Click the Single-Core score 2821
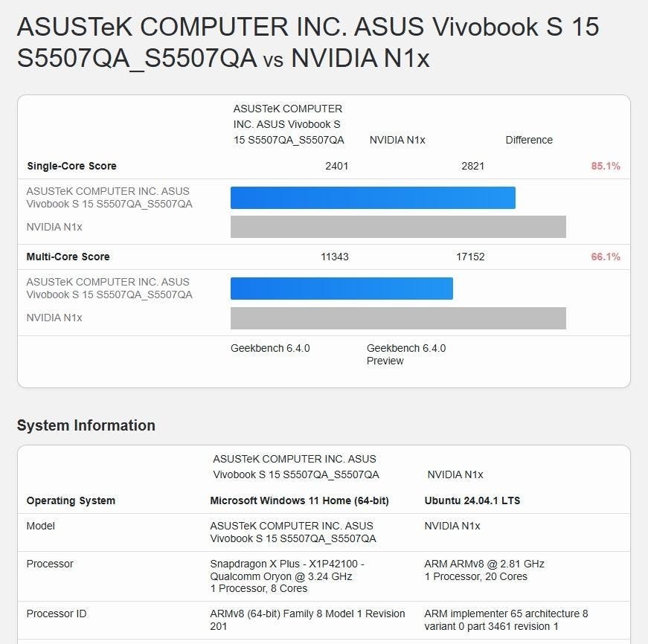Image resolution: width=648 pixels, height=644 pixels. click(x=472, y=166)
